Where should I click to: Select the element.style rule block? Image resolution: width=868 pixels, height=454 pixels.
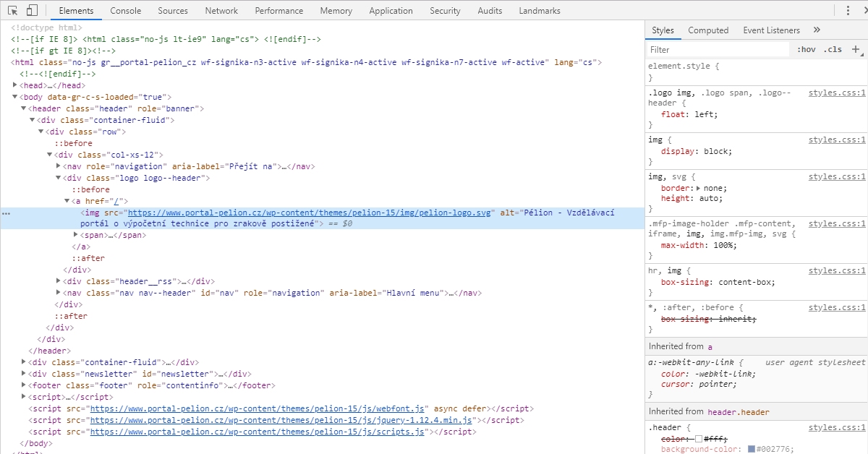tap(756, 72)
